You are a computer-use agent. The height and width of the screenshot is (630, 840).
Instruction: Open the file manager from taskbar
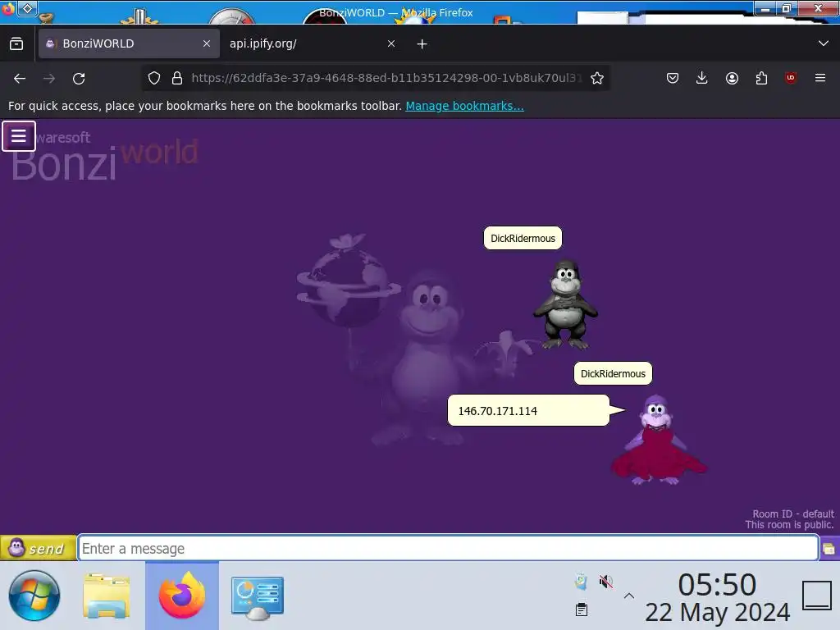click(x=107, y=596)
